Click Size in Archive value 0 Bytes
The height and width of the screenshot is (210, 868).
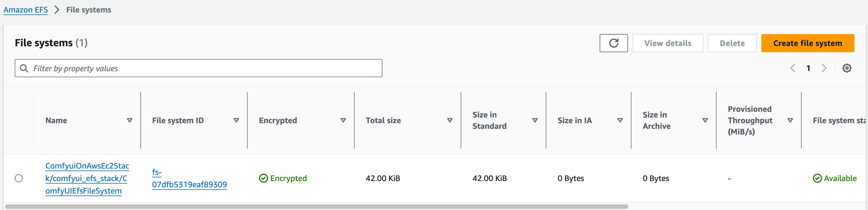coord(656,178)
